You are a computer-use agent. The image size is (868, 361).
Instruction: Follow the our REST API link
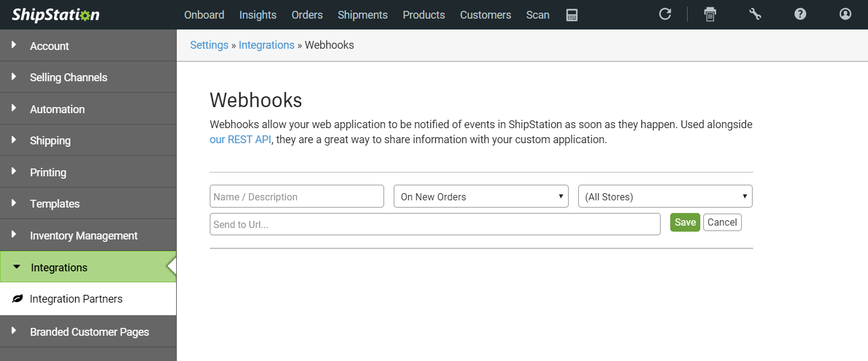pyautogui.click(x=240, y=140)
